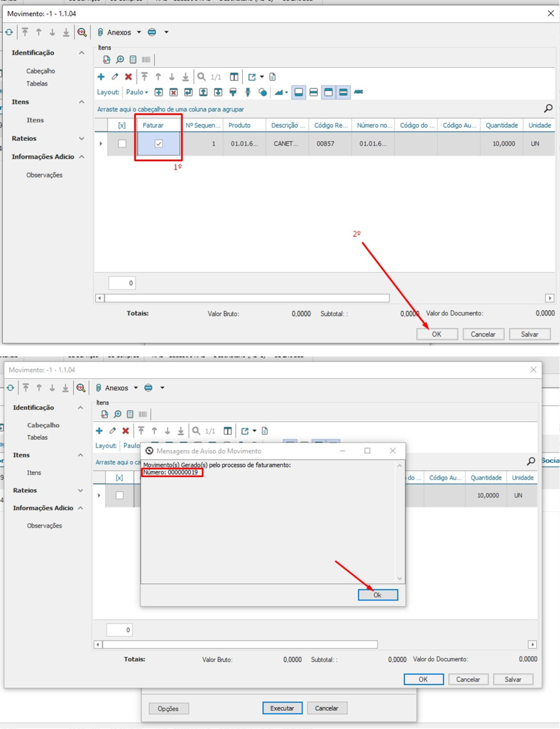Expand the Rateios section in the sidebar
560x729 pixels.
coord(82,139)
